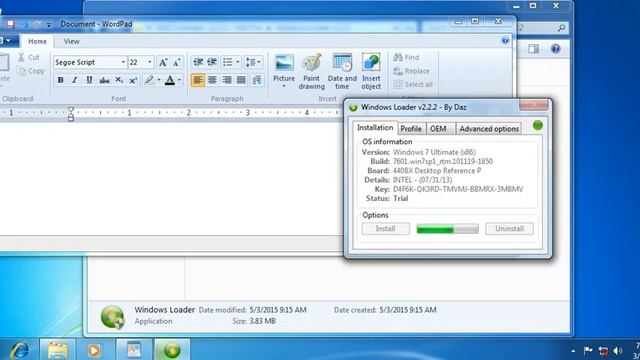Open Advanced options tab in Windows Loader

pos(489,129)
